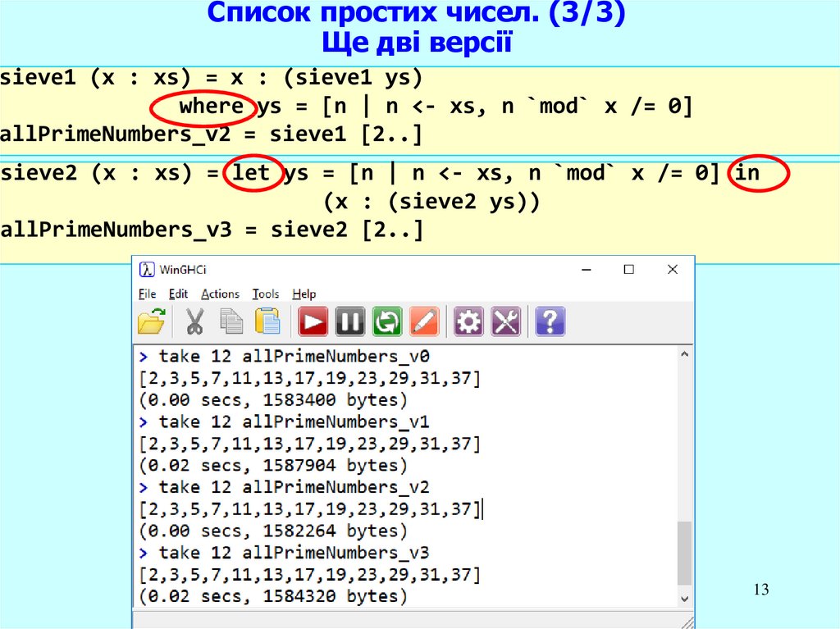Open the Tools menu
Viewport: 840px width, 629px height.
[265, 294]
